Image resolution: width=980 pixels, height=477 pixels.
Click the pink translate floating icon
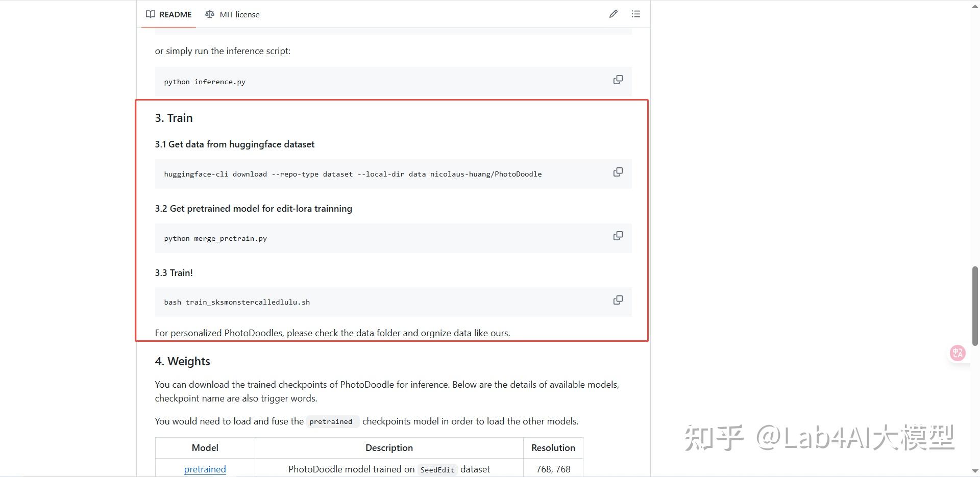[x=958, y=353]
